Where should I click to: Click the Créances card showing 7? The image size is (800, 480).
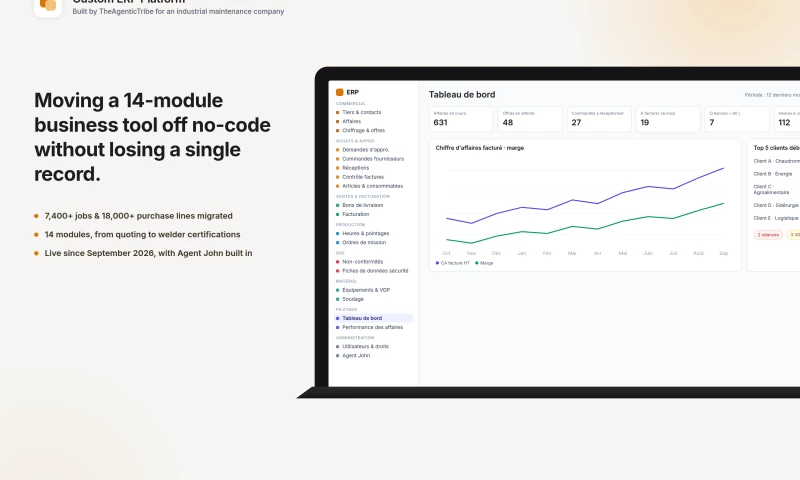tap(737, 119)
